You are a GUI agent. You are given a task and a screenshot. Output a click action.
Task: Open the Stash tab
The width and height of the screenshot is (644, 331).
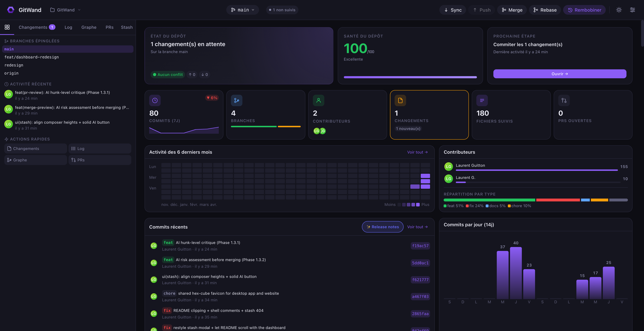(127, 27)
